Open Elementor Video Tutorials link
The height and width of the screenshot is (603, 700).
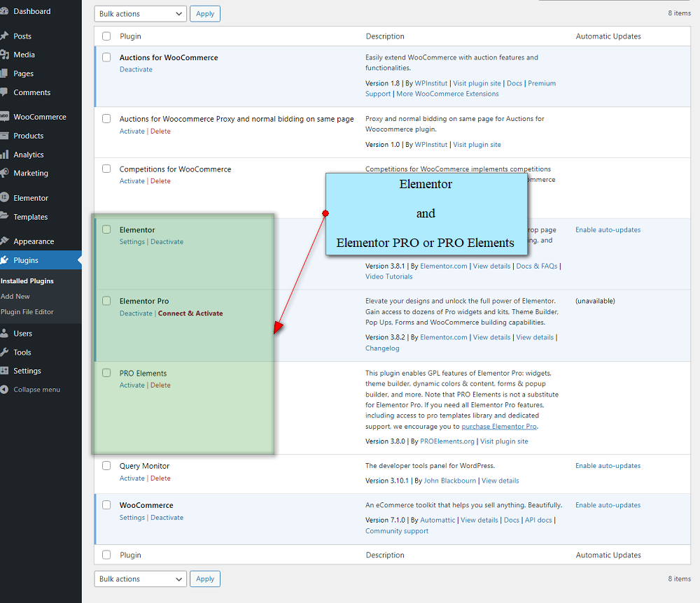[388, 276]
